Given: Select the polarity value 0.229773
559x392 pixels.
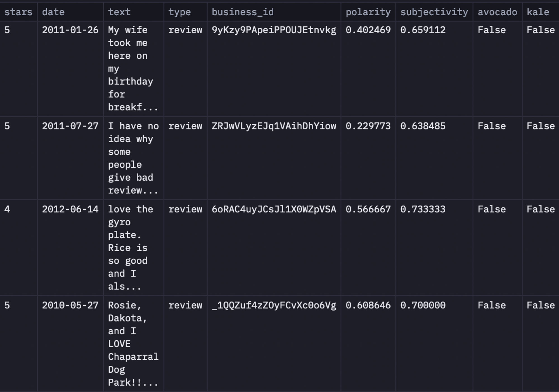Looking at the screenshot, I should tap(368, 126).
